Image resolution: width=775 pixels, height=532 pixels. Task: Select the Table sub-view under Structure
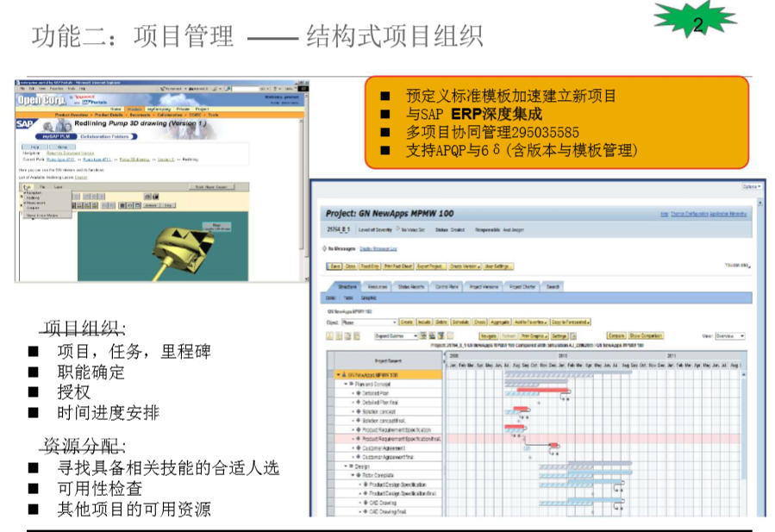point(348,298)
